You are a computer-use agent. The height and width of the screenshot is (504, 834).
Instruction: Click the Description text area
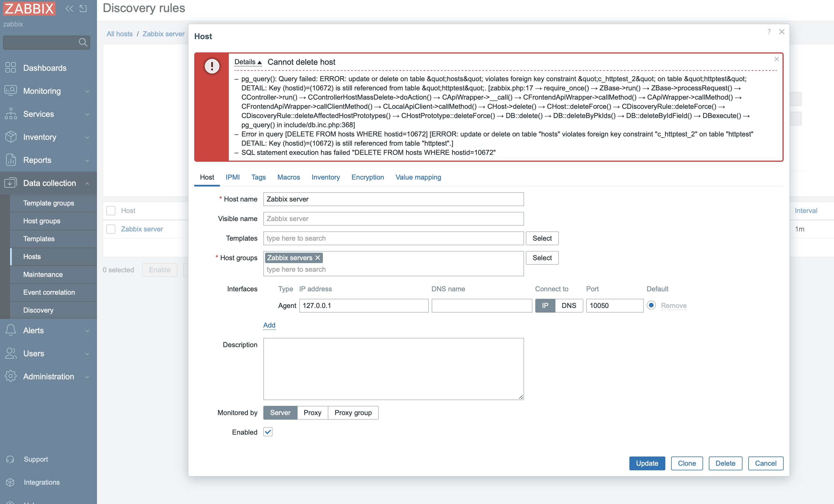click(x=393, y=369)
